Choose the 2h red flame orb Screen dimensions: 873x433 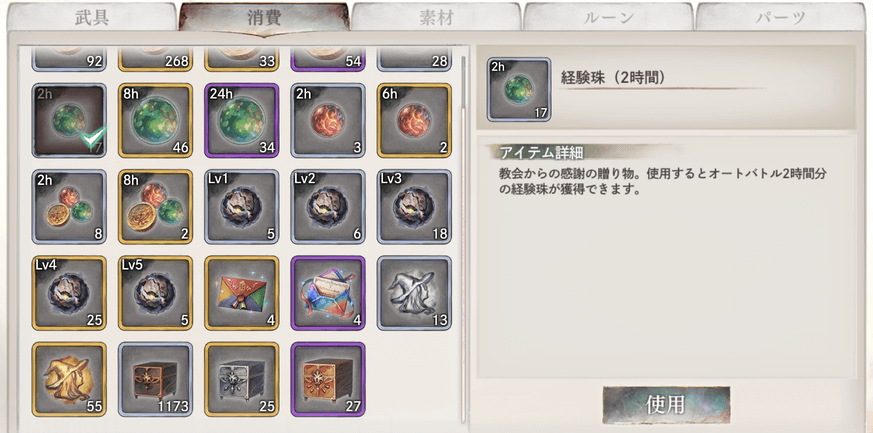click(328, 121)
